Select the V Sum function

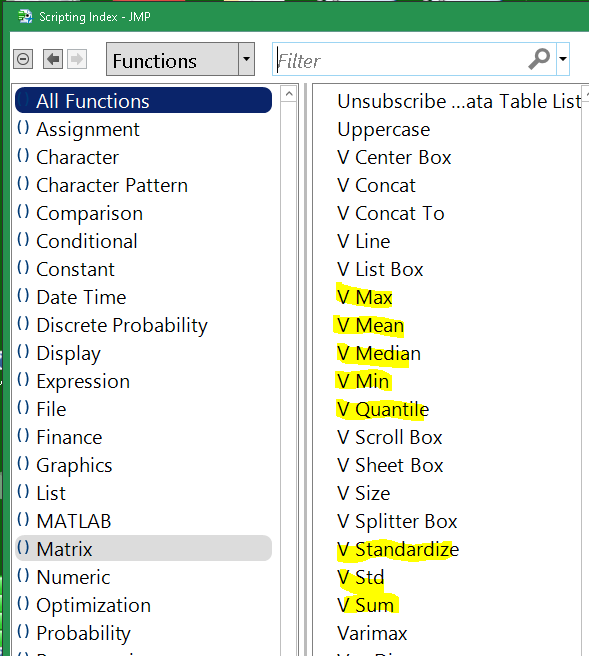[366, 605]
